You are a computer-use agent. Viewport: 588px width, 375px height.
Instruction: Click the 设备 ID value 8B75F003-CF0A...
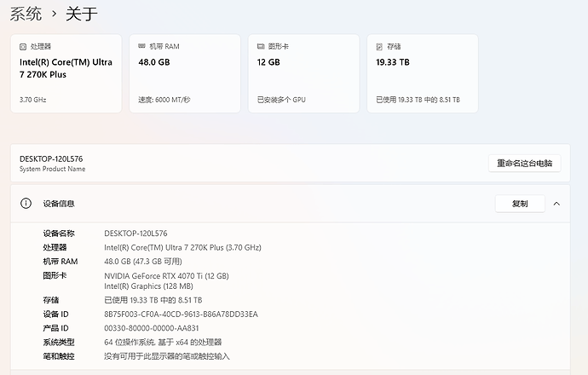point(182,314)
